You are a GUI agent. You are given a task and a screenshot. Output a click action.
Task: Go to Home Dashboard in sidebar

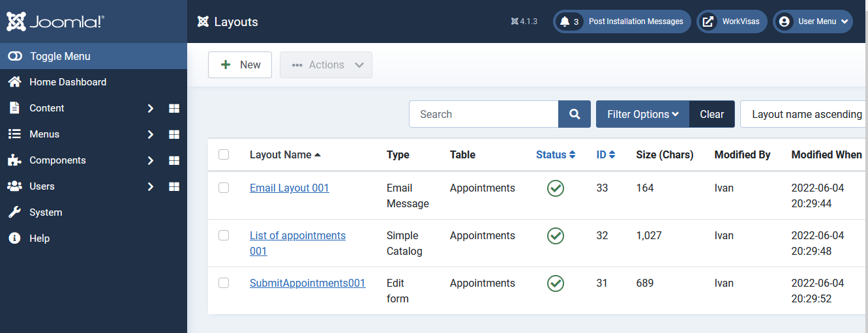click(68, 82)
